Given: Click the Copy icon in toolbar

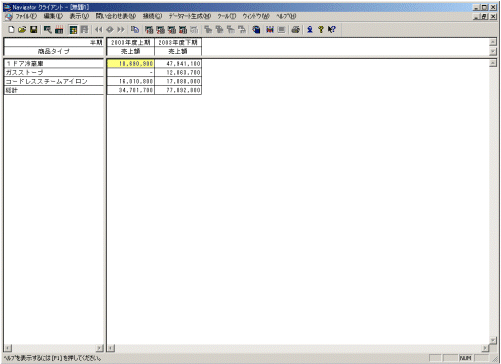Looking at the screenshot, I should 135,30.
